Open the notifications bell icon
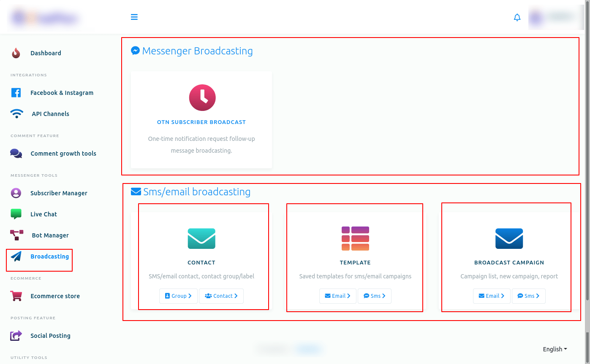The width and height of the screenshot is (590, 364). [x=517, y=17]
